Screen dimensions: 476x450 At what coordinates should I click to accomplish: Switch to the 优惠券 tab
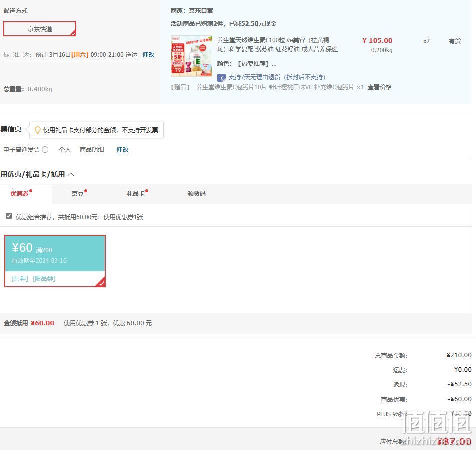point(20,194)
